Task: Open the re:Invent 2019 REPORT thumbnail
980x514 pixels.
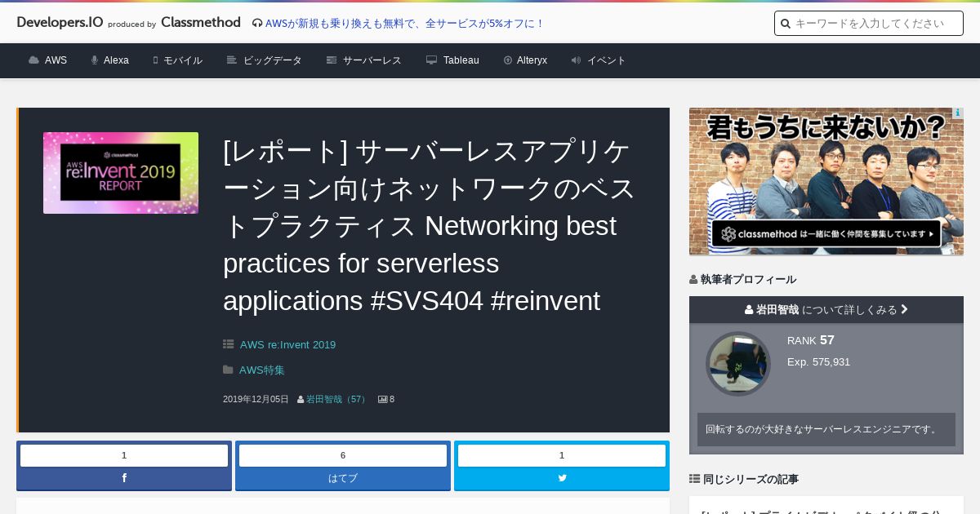Action: point(121,173)
